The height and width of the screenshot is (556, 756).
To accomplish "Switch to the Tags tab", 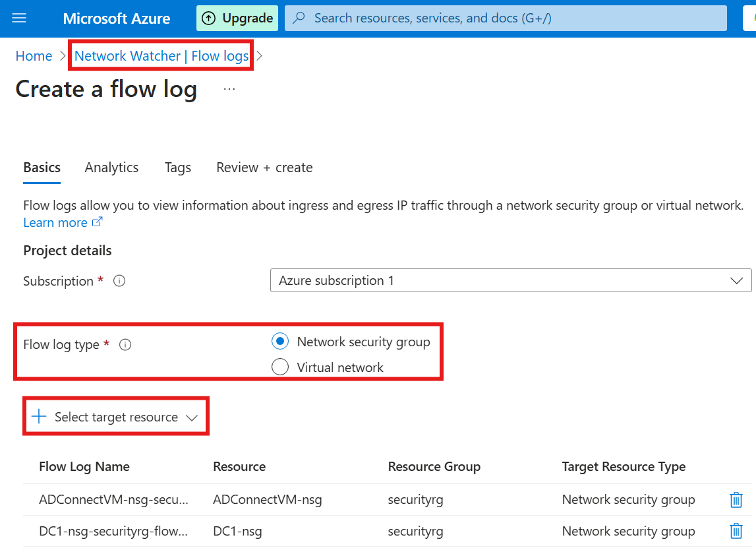I will click(x=177, y=168).
